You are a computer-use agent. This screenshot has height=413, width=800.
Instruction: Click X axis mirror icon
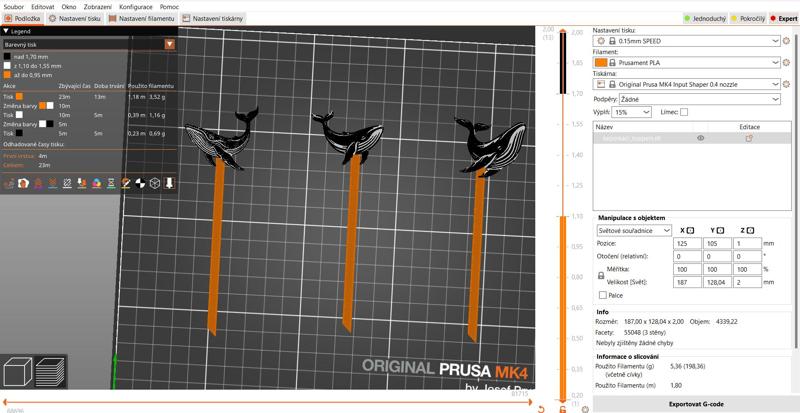click(x=690, y=231)
